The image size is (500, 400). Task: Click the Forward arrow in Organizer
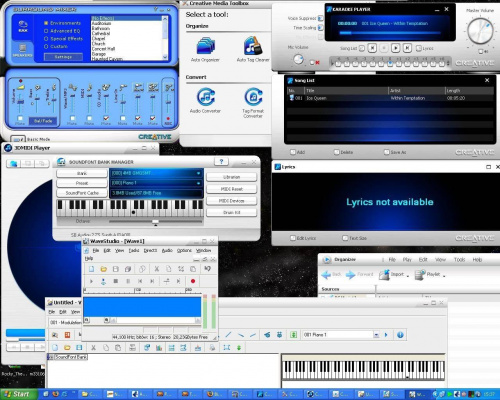pyautogui.click(x=350, y=275)
